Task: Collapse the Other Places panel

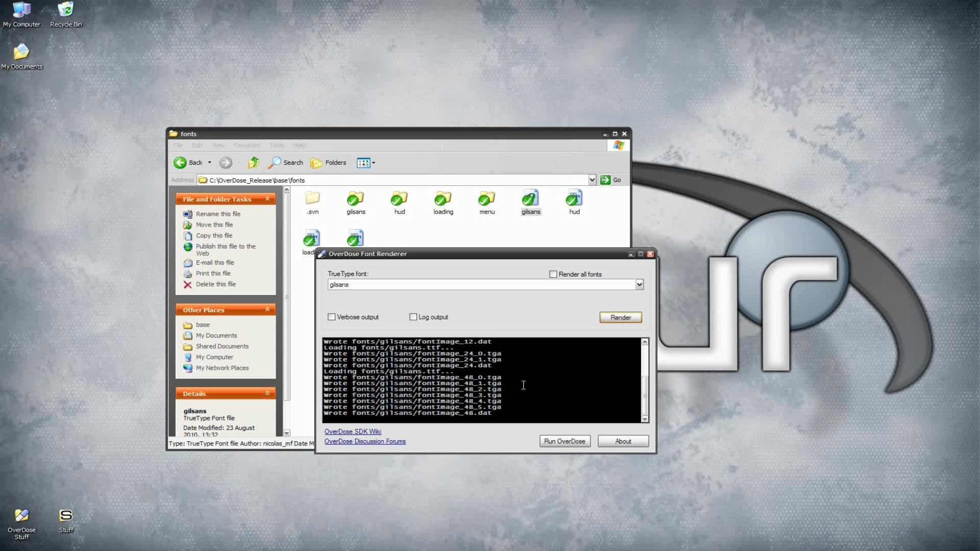Action: pos(267,310)
